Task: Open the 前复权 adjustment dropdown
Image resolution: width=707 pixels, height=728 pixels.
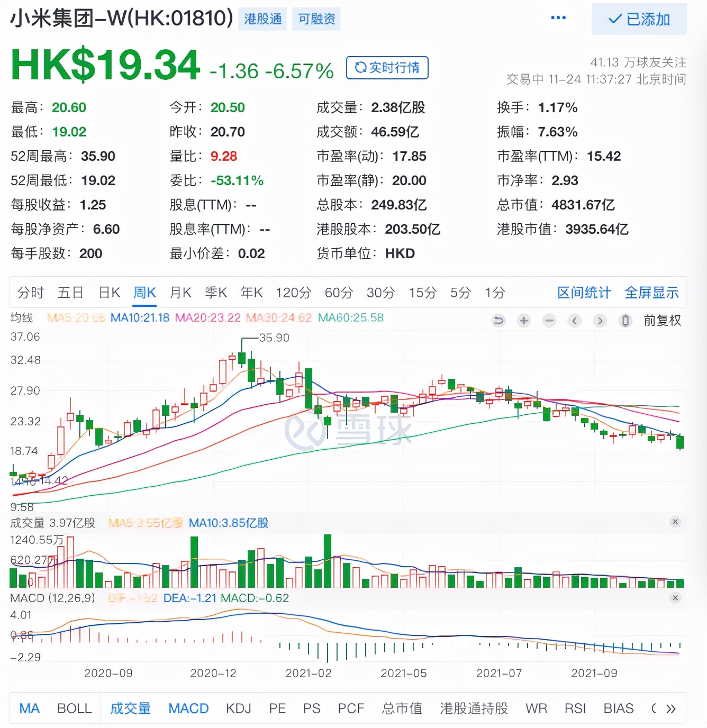Action: (x=662, y=321)
